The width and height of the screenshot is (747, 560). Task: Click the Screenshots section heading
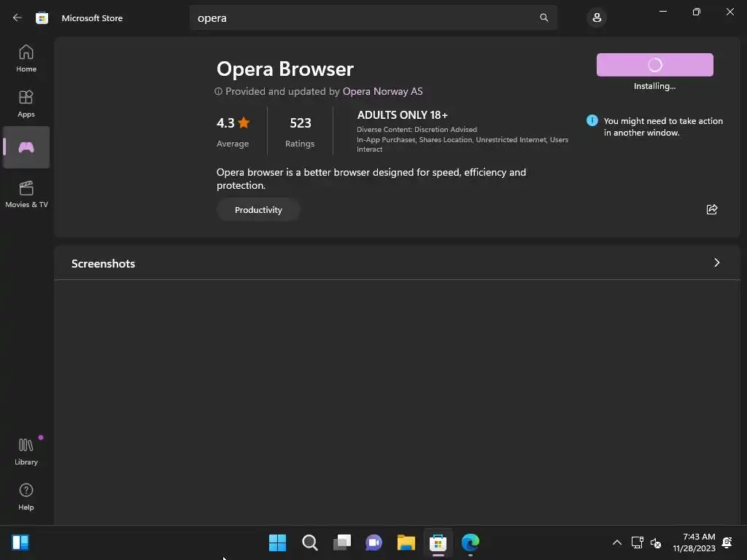pos(103,264)
